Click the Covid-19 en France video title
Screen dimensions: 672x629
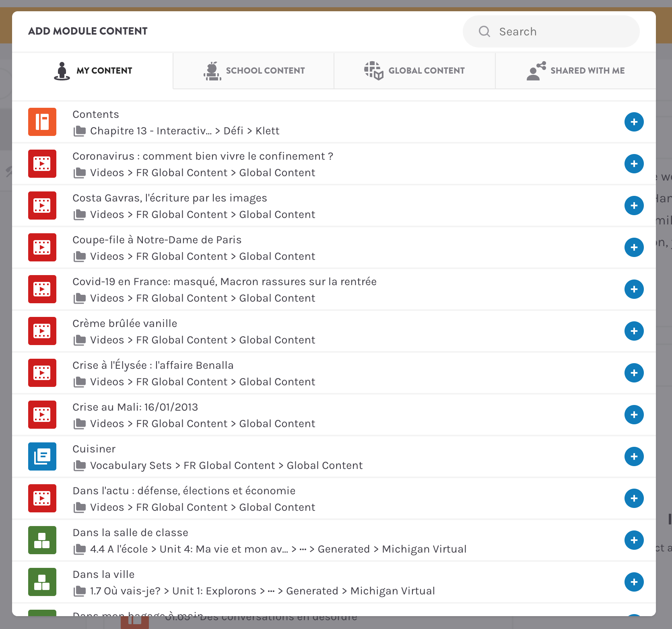pos(225,282)
